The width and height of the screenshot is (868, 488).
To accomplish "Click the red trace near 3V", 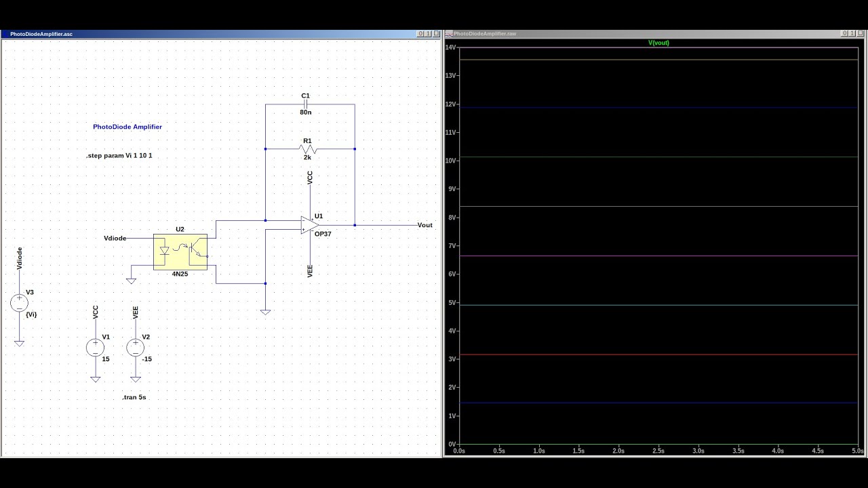I will [x=658, y=354].
